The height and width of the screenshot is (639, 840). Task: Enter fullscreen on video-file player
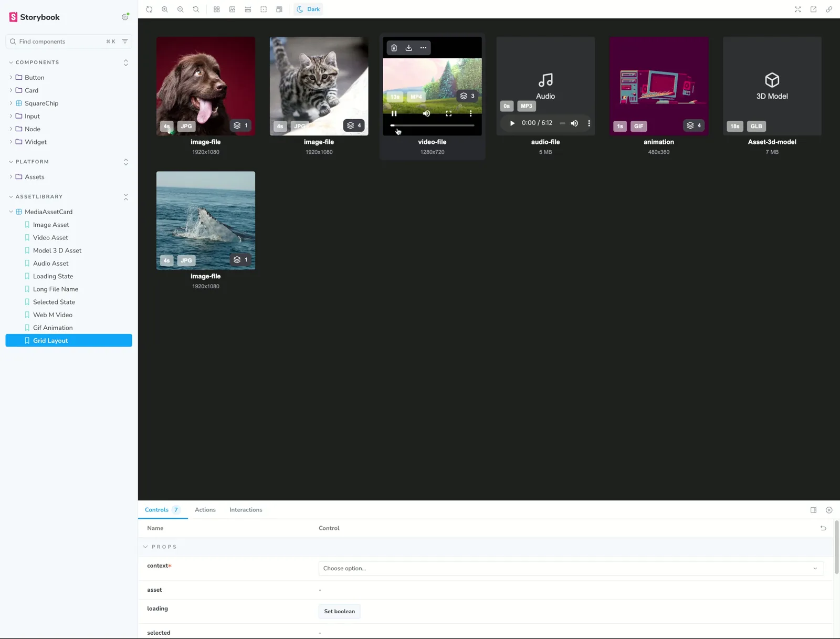[448, 113]
